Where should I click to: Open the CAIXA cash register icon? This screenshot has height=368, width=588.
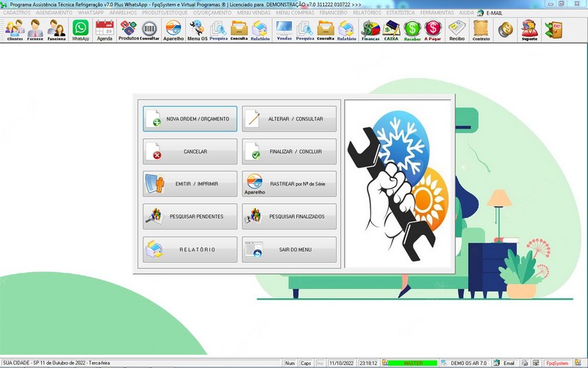coord(391,30)
